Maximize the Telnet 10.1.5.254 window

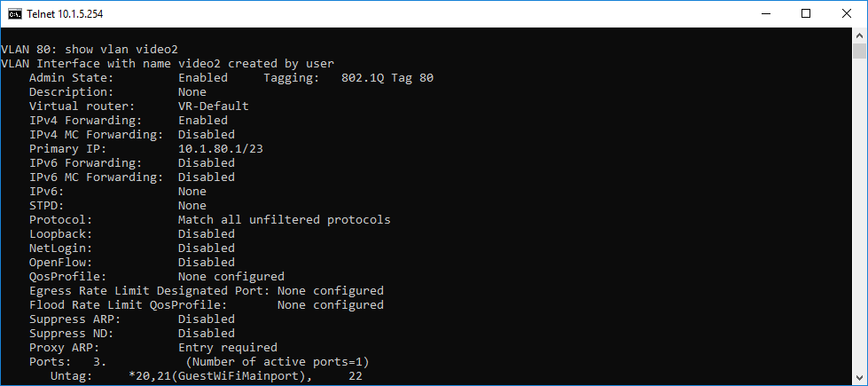(x=806, y=14)
